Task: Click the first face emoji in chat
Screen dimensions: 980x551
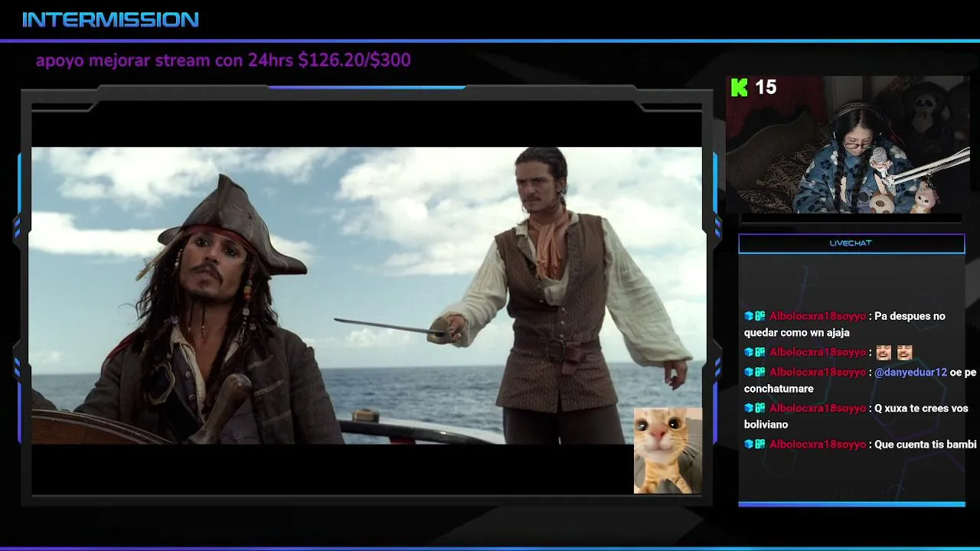Action: 884,352
